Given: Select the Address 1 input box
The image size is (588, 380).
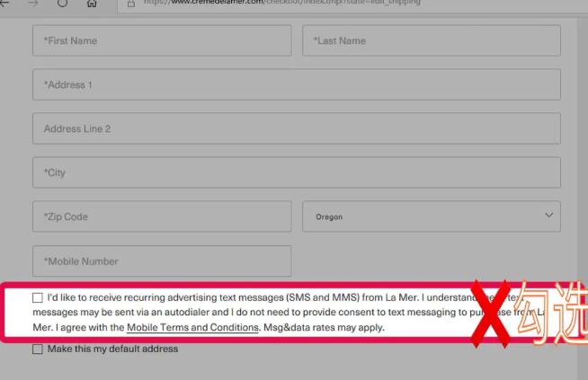Looking at the screenshot, I should click(297, 84).
